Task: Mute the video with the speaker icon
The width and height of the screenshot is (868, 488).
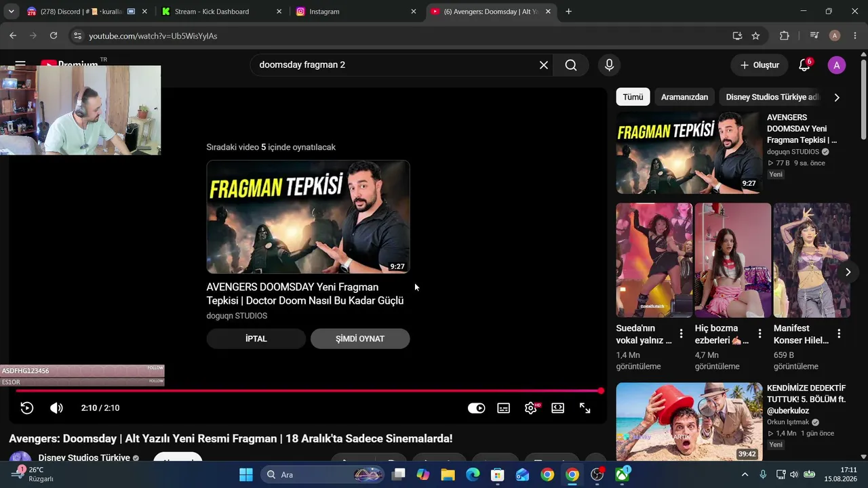Action: click(x=56, y=408)
